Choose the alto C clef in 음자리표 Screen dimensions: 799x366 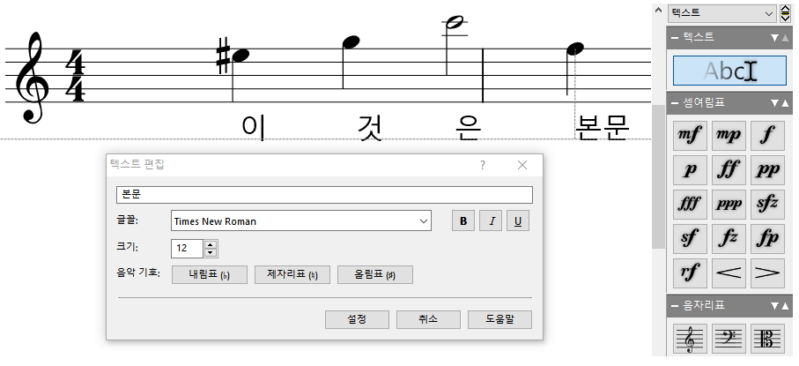[x=767, y=338]
